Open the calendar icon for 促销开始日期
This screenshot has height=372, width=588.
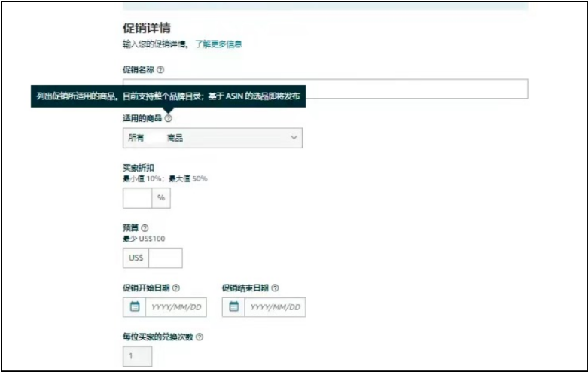pyautogui.click(x=135, y=307)
